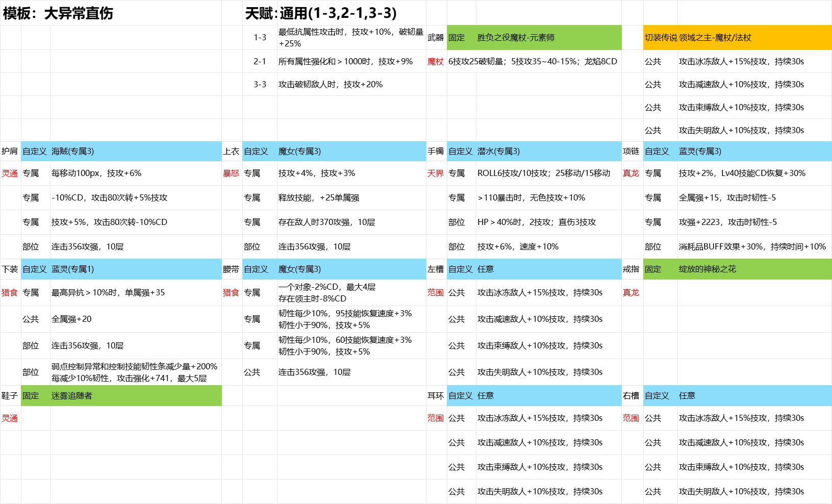Viewport: 832px width, 504px height.
Task: Click the 手镯 slot label
Action: click(436, 152)
